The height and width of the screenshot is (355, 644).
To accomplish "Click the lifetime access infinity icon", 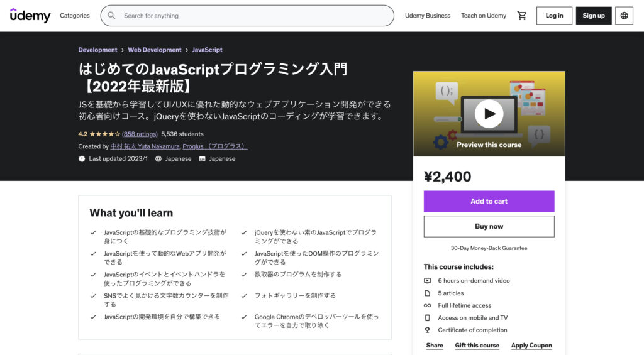I will coord(427,305).
